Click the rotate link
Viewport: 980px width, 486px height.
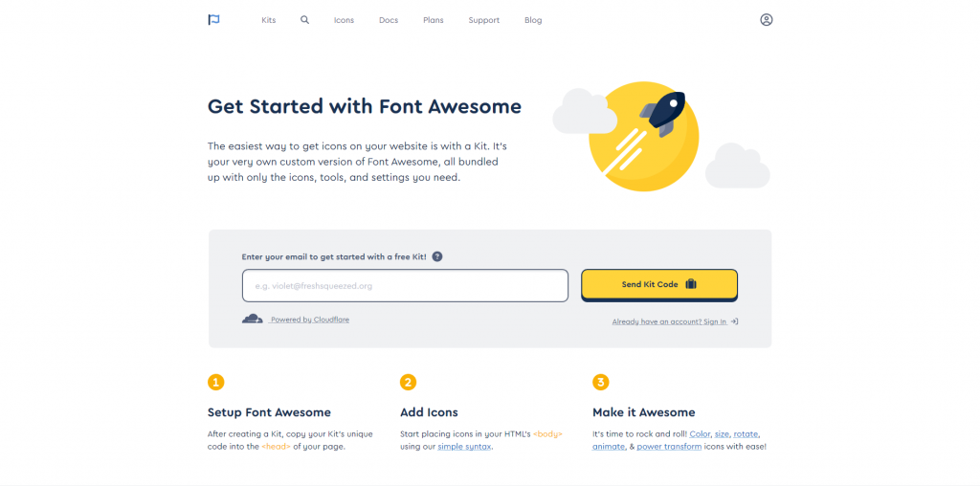point(746,433)
